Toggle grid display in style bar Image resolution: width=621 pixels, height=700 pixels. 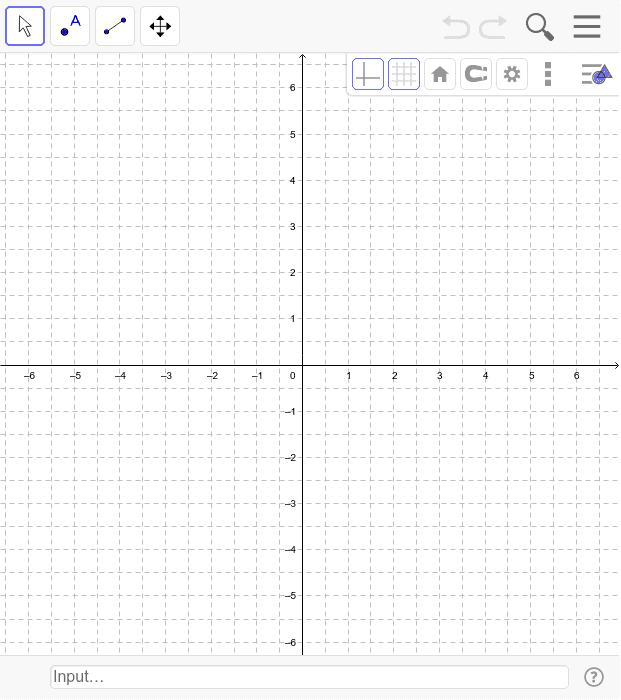[404, 74]
